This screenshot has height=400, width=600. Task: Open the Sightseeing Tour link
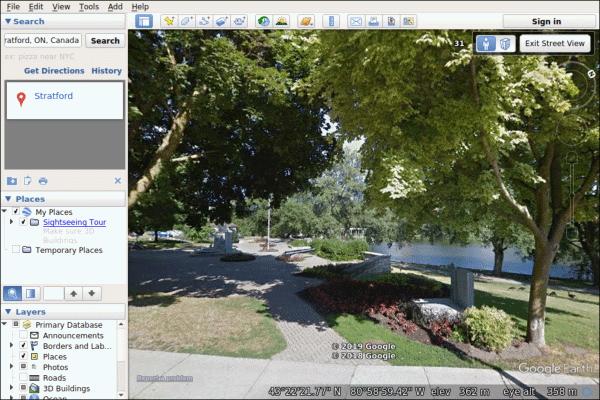tap(75, 222)
